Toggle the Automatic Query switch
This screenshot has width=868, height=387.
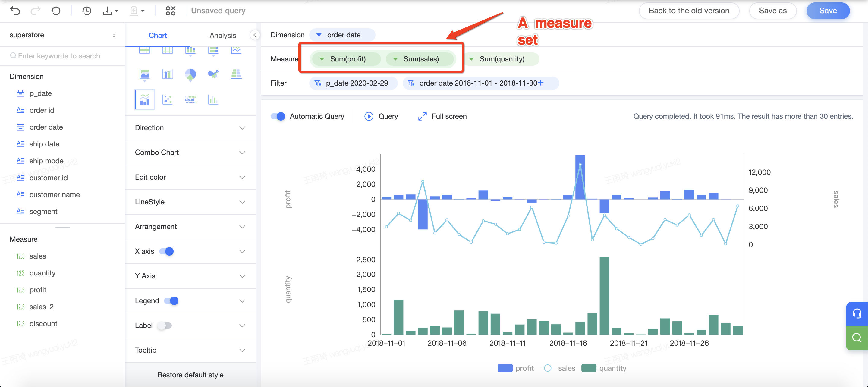[x=278, y=116]
